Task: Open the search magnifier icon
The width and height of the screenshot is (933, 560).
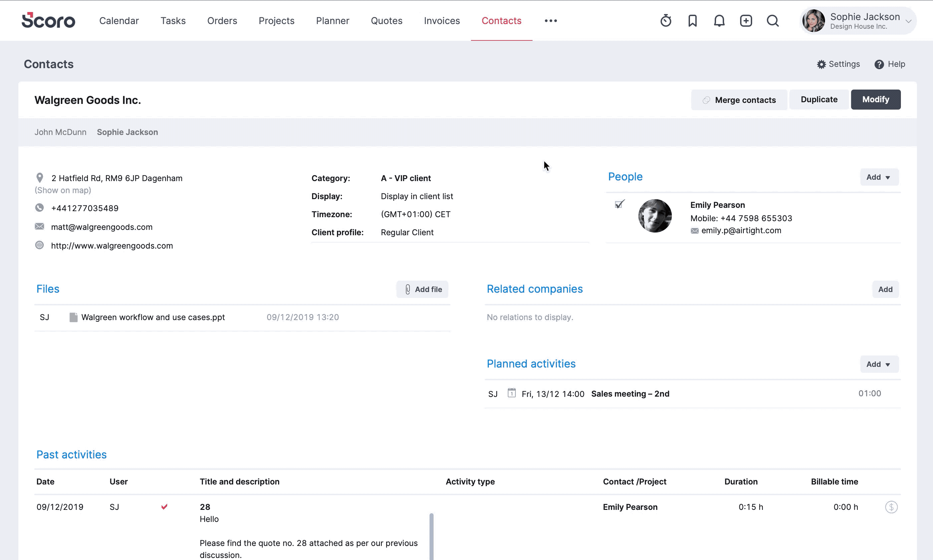Action: click(x=773, y=20)
